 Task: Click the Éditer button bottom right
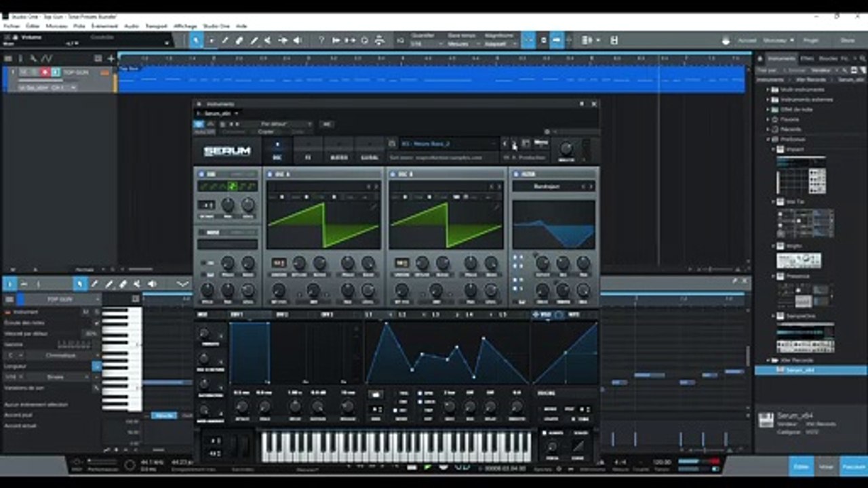point(801,467)
